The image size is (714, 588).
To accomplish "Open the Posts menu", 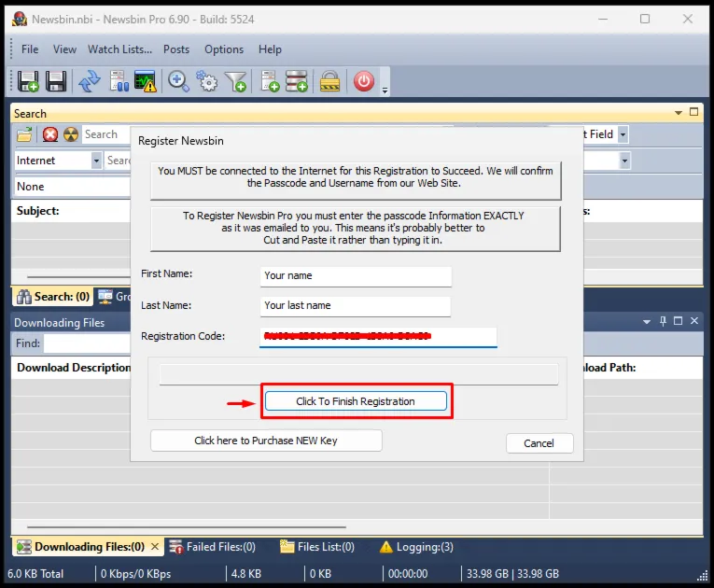I will (x=176, y=49).
